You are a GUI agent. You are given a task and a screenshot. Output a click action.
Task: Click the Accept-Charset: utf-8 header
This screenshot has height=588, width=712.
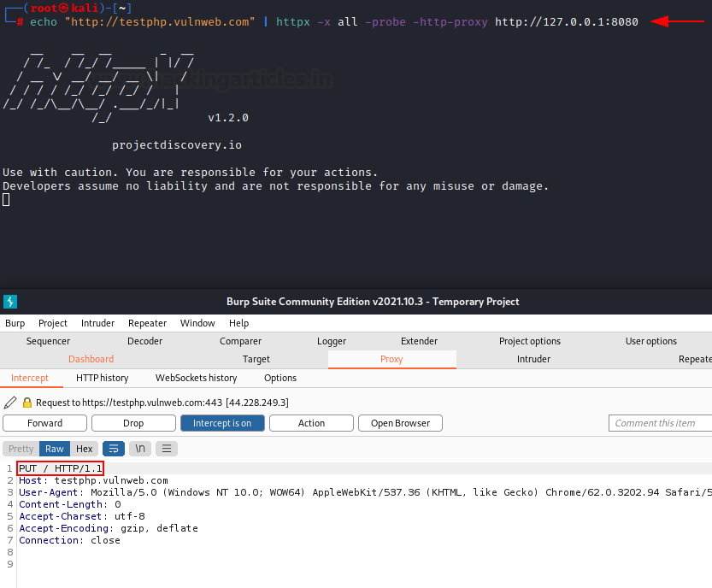[82, 516]
